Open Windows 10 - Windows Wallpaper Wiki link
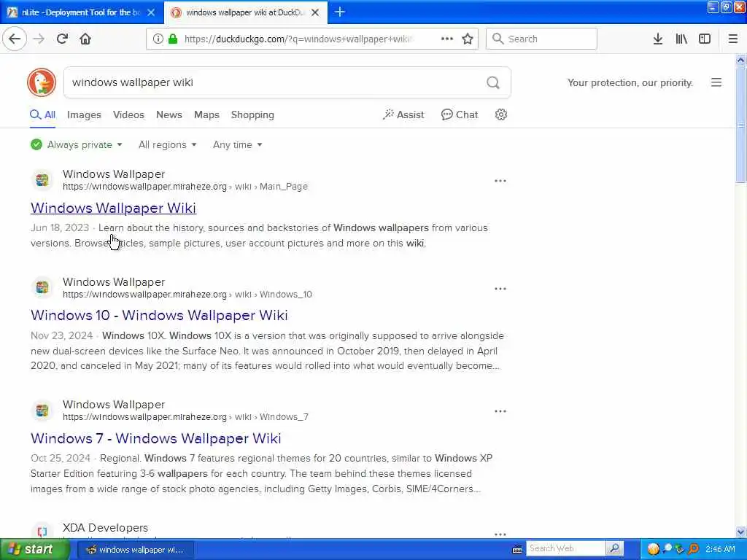The width and height of the screenshot is (747, 560). pyautogui.click(x=159, y=315)
